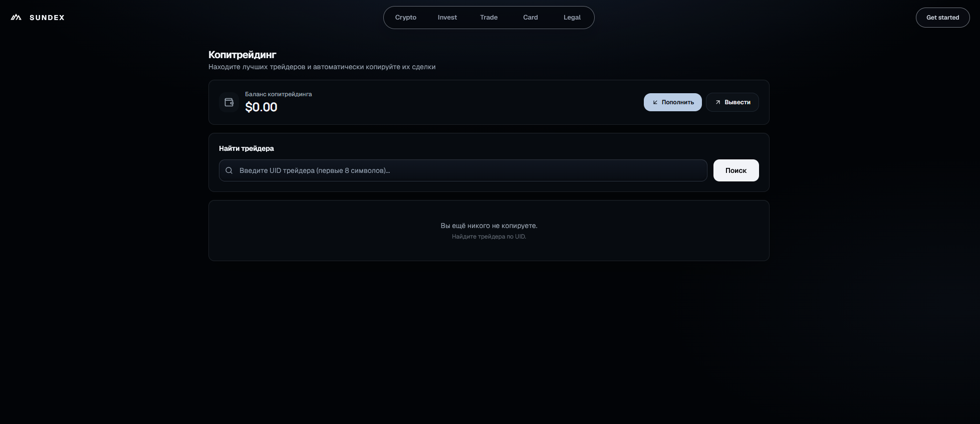This screenshot has height=424, width=980.
Task: Open the Trade menu
Action: tap(489, 18)
